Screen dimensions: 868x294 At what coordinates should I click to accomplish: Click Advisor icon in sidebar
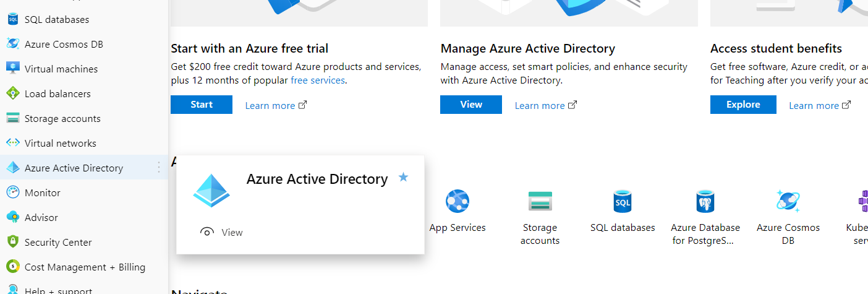pyautogui.click(x=13, y=217)
